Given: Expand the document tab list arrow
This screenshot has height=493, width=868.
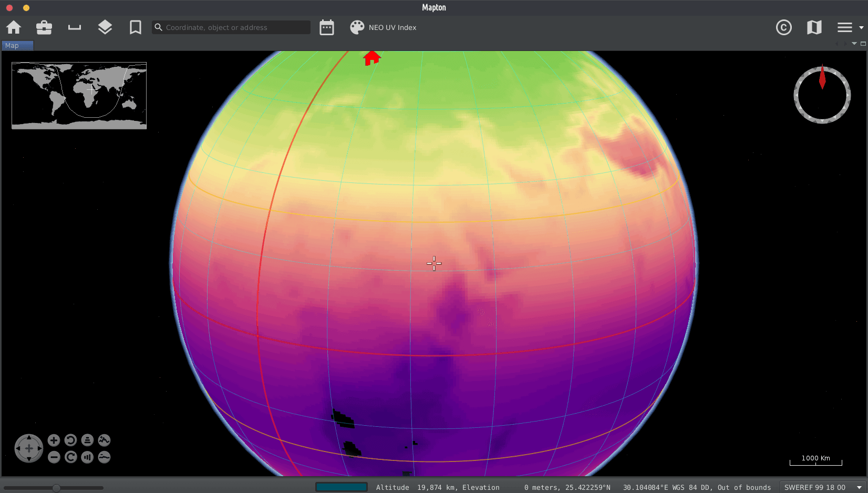Looking at the screenshot, I should pyautogui.click(x=854, y=44).
